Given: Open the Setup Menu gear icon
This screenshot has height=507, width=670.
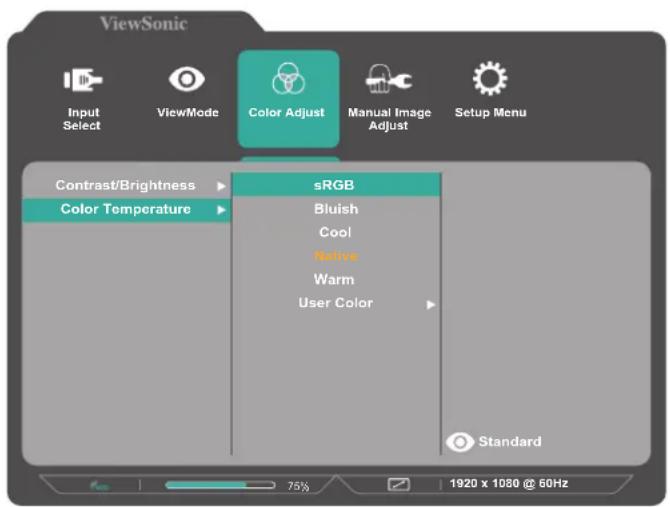Looking at the screenshot, I should pyautogui.click(x=490, y=79).
